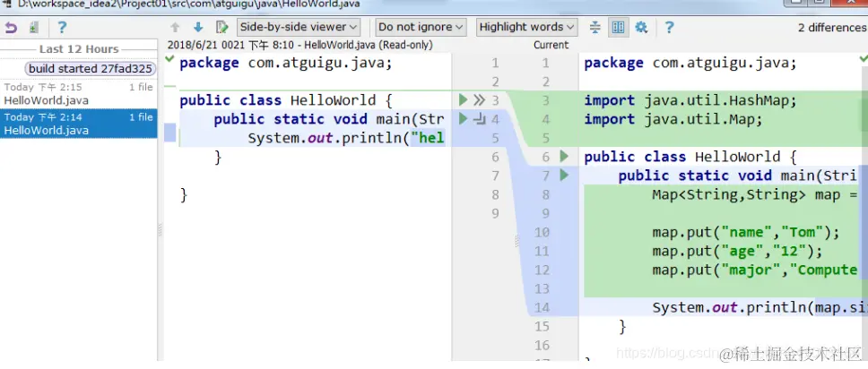Click the Collapse unchanged fragments icon

[x=595, y=27]
